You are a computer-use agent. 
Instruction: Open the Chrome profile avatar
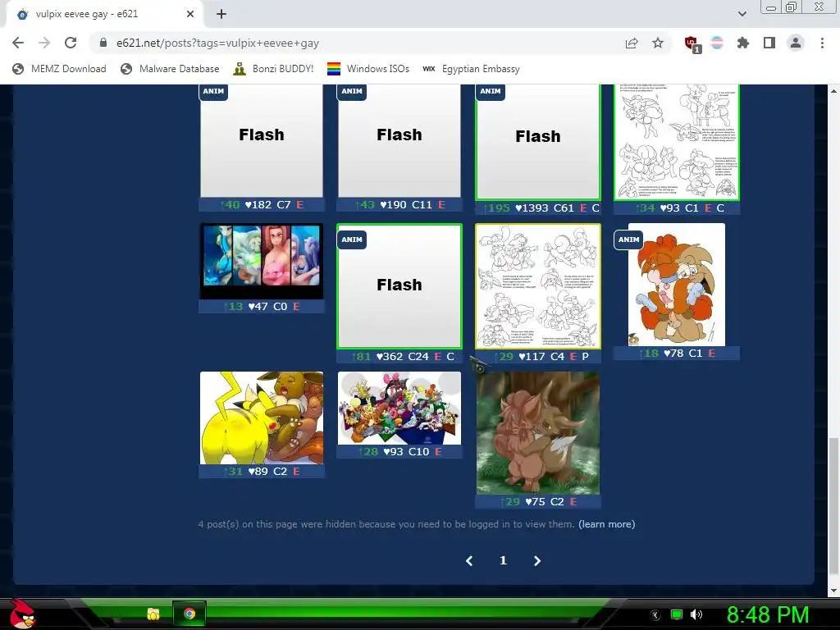(796, 43)
